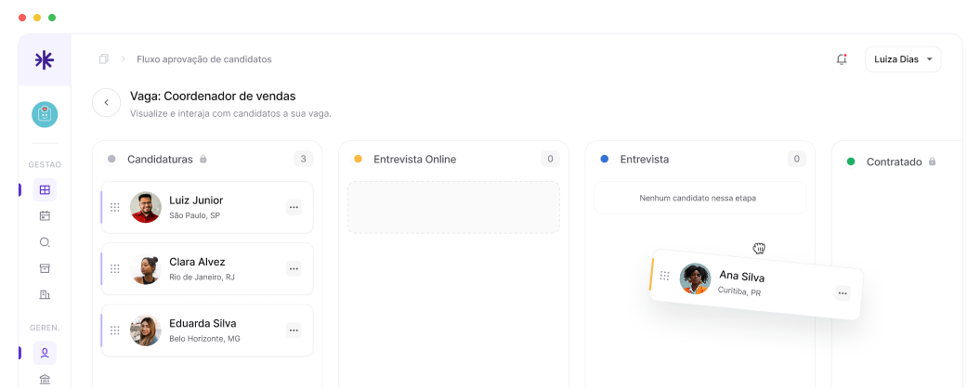Grab the drag handle on Clara Alvez card
The height and width of the screenshot is (388, 980).
(115, 268)
